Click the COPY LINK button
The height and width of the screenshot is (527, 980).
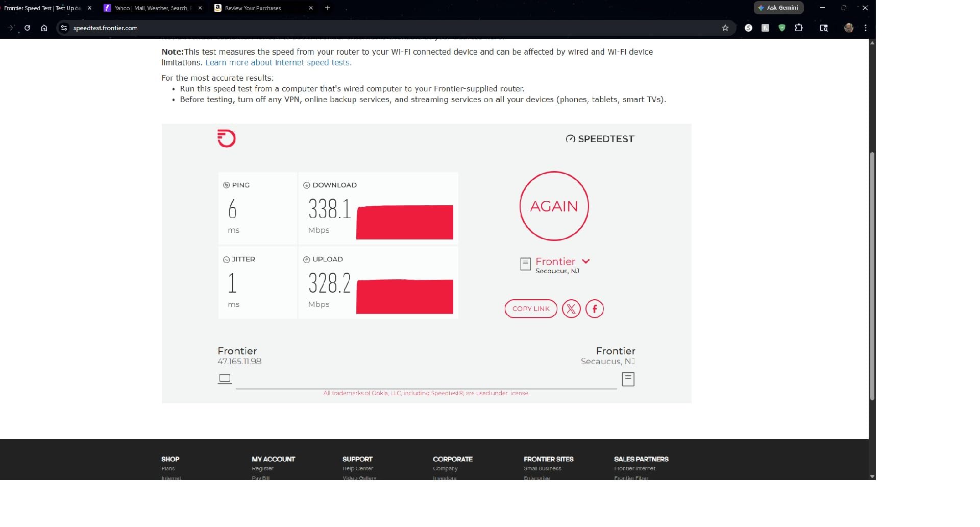pyautogui.click(x=531, y=308)
